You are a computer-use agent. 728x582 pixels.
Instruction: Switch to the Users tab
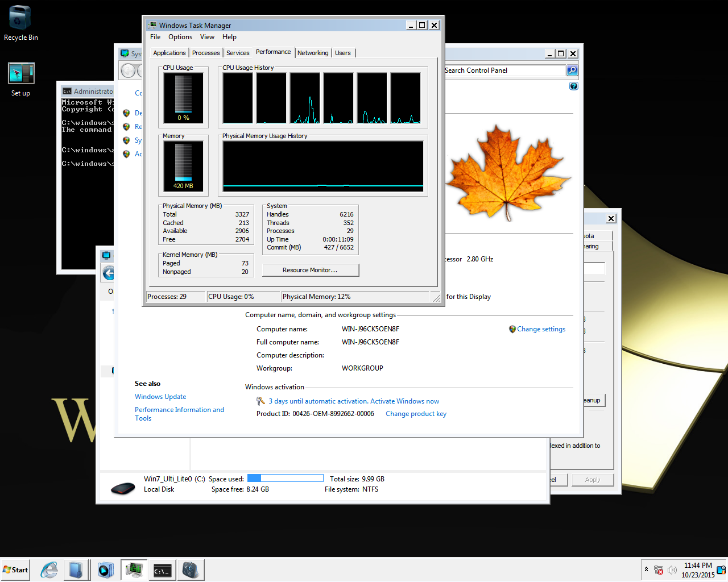point(343,53)
